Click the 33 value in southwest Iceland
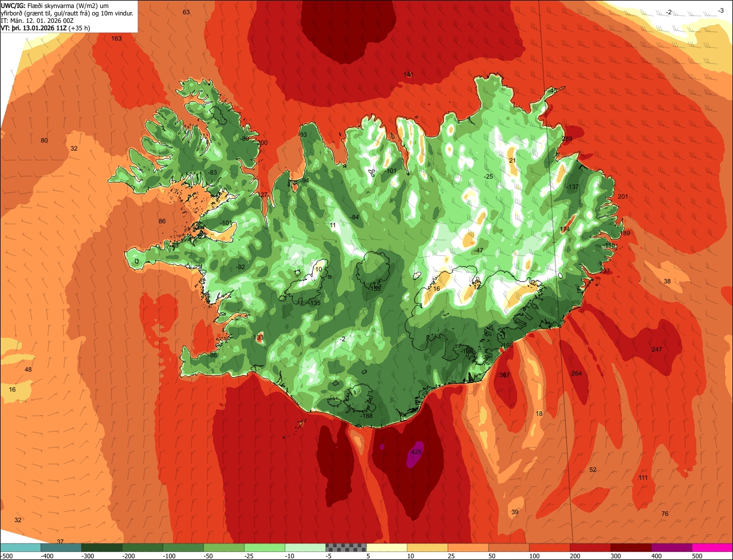This screenshot has width=733, height=560. pyautogui.click(x=260, y=338)
